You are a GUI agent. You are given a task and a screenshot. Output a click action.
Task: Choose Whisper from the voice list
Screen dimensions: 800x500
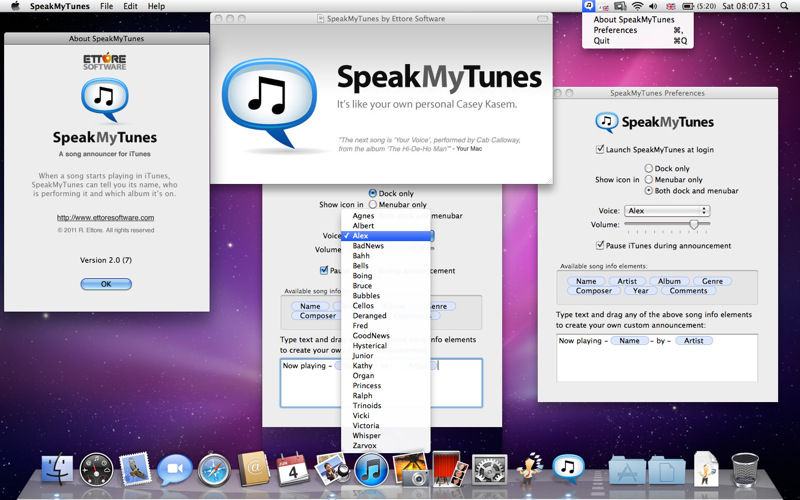click(x=386, y=436)
